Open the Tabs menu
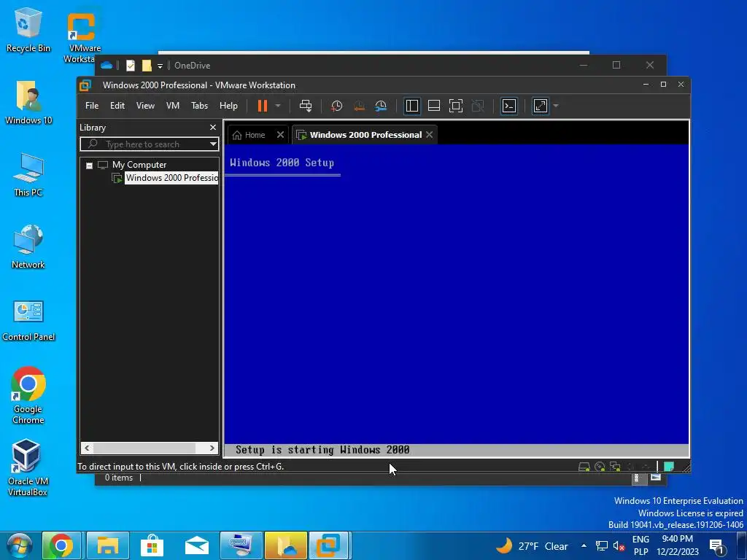The width and height of the screenshot is (747, 560). (199, 106)
